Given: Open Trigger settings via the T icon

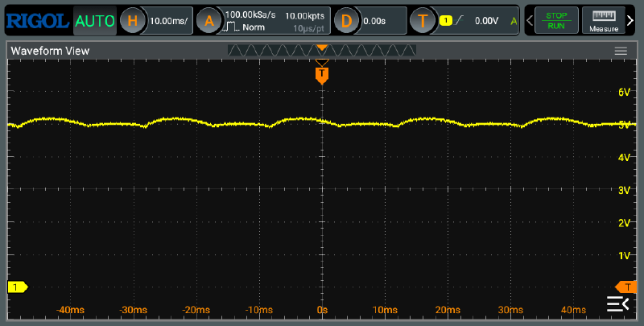Looking at the screenshot, I should pos(423,21).
